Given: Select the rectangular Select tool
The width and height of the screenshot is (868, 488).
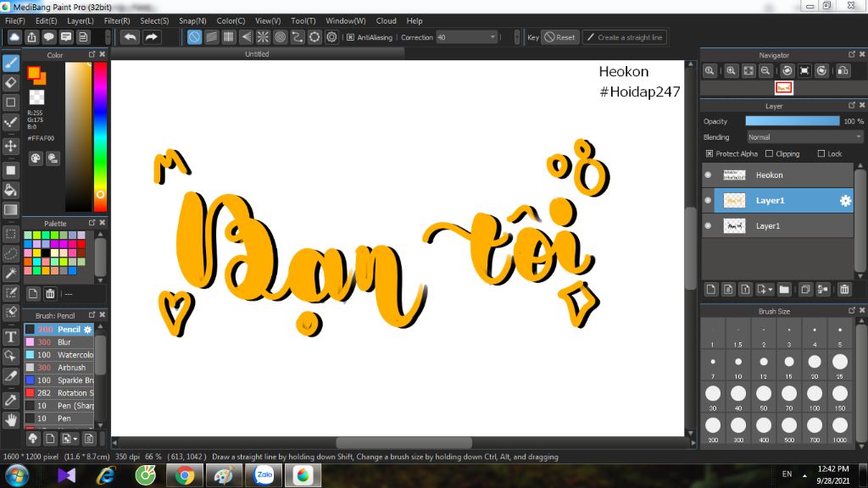Looking at the screenshot, I should coord(10,234).
